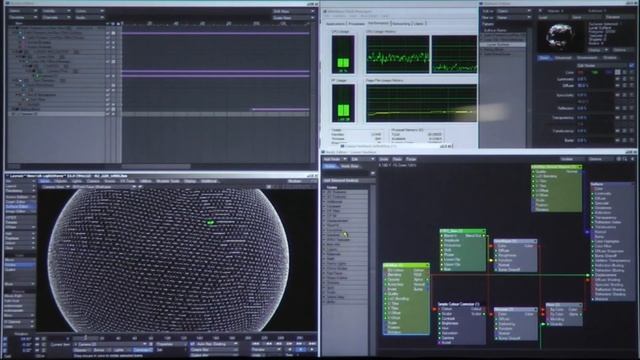The height and width of the screenshot is (360, 640).
Task: Open Display dropdown under surface preview
Action: click(598, 50)
